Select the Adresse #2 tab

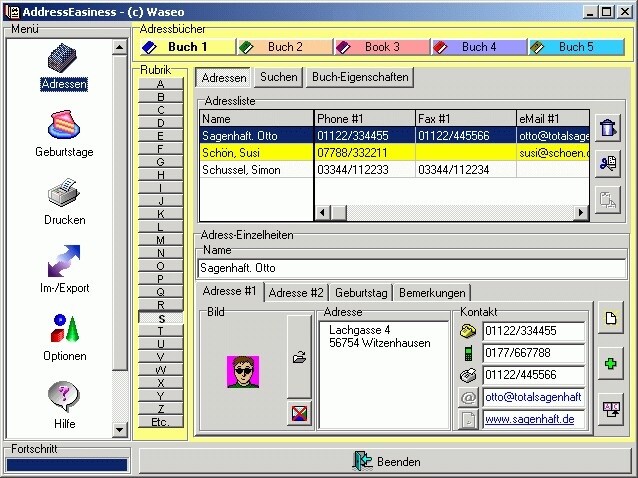tap(296, 293)
